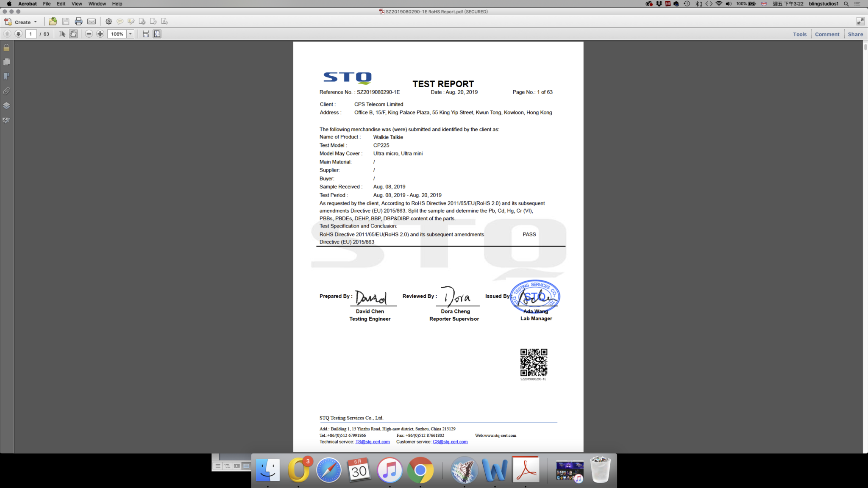Expand the Tools pane
This screenshot has height=488, width=868.
point(799,34)
